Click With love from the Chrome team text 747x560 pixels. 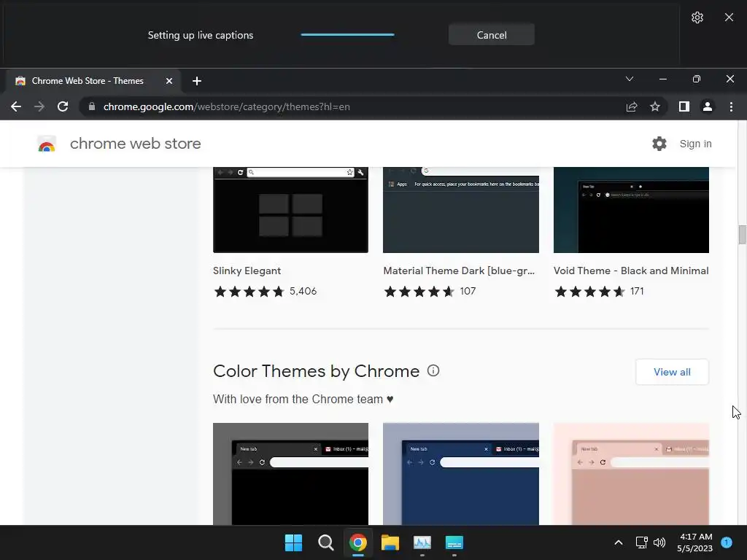303,399
